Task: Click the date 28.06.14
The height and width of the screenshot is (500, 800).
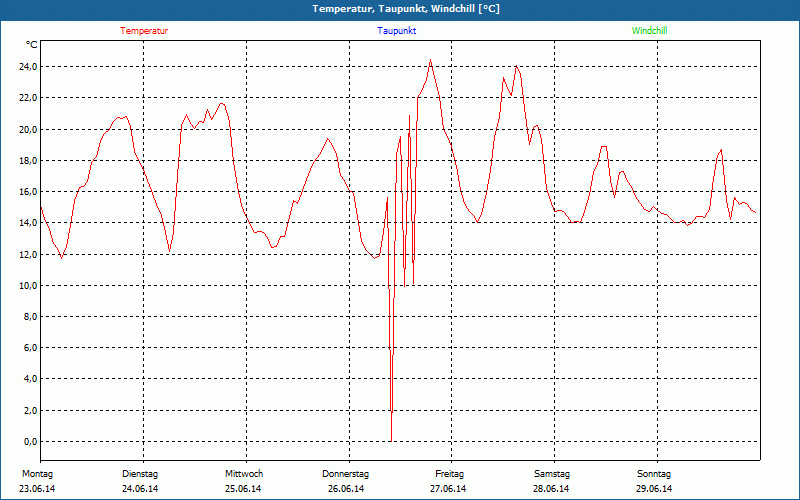Action: click(551, 489)
